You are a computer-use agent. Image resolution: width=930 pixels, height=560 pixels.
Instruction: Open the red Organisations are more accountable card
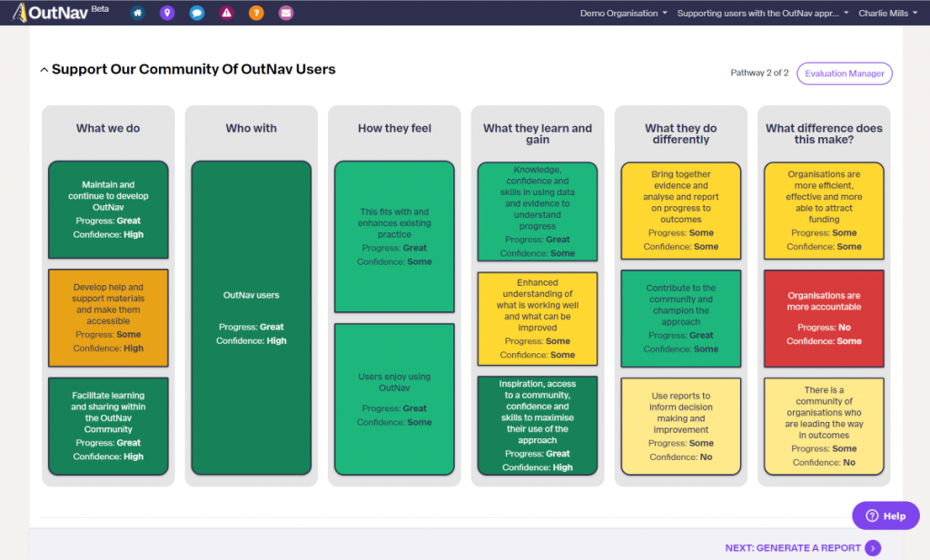824,319
